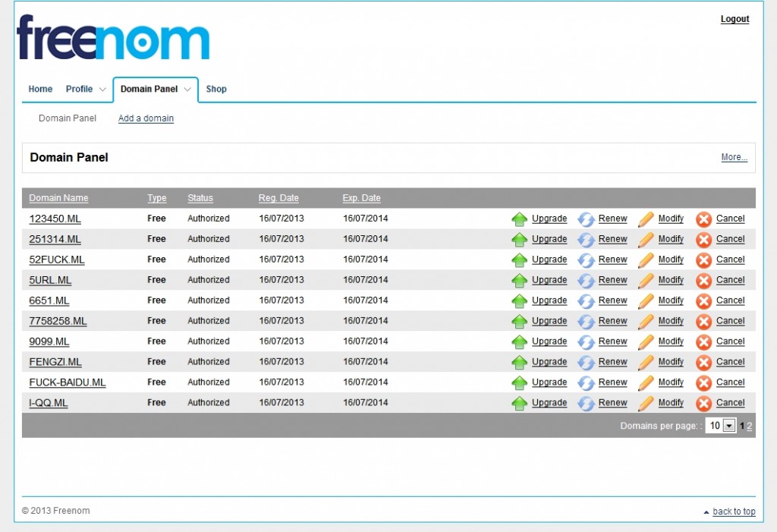Screen dimensions: 777x532
Task: Click the pencil Modify icon for FUCK-BAIDU.ML
Action: pos(646,382)
